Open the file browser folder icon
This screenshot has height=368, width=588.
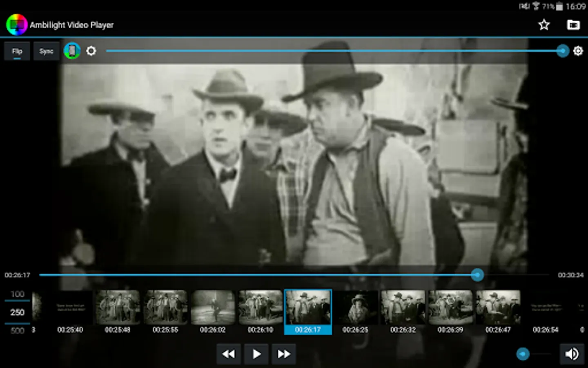pos(573,25)
